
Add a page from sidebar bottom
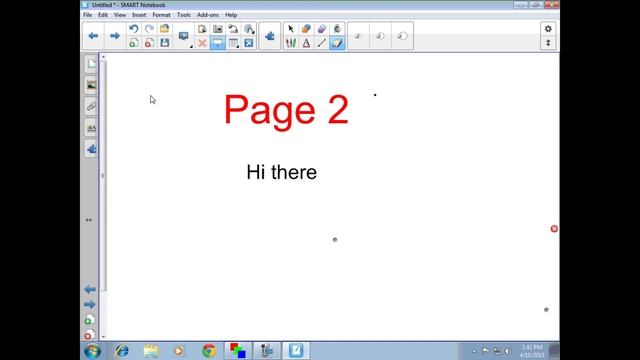(89, 320)
